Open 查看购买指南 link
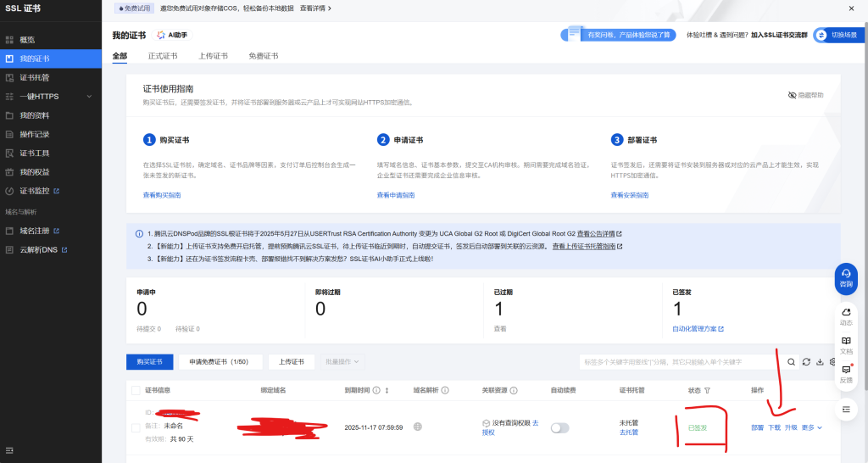Image resolution: width=868 pixels, height=463 pixels. 162,195
